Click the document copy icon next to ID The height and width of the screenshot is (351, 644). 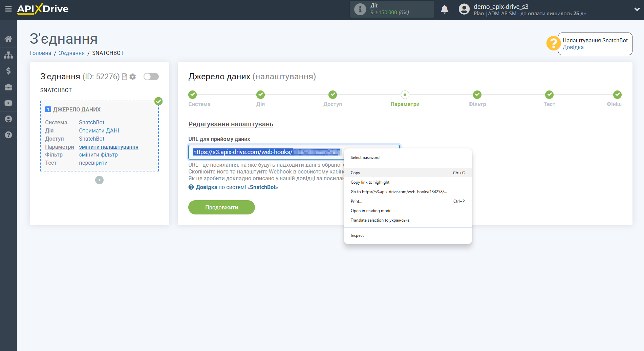(x=125, y=77)
